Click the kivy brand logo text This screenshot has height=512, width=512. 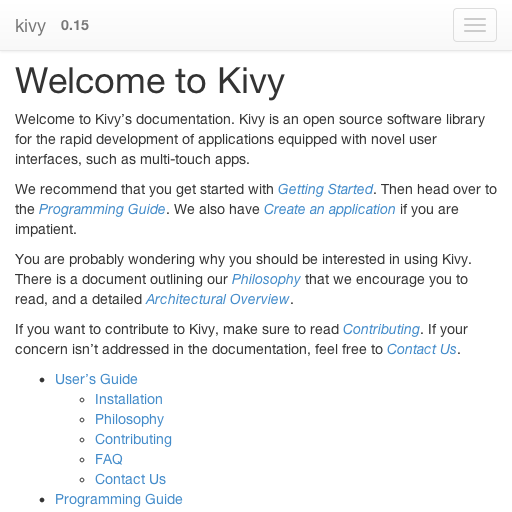click(x=30, y=26)
